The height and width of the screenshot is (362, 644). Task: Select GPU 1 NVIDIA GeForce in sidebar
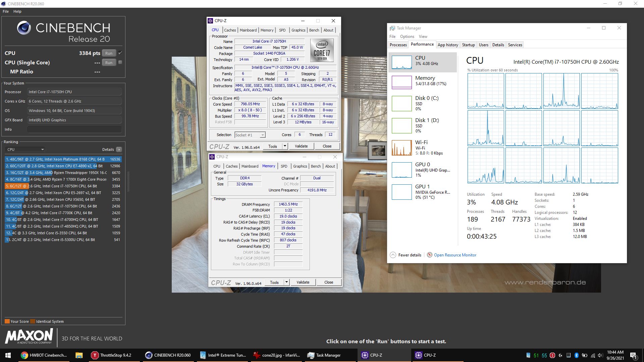tap(423, 192)
